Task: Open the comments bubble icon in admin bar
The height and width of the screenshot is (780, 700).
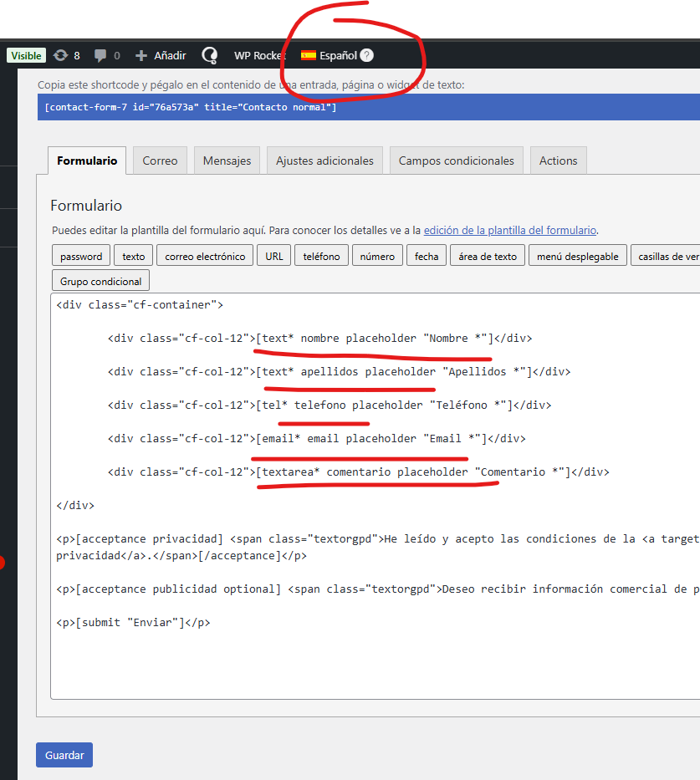Action: 100,55
